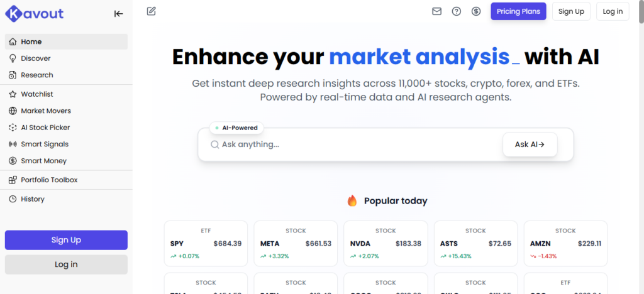The image size is (644, 294).
Task: Click the help question mark icon
Action: coord(457,11)
